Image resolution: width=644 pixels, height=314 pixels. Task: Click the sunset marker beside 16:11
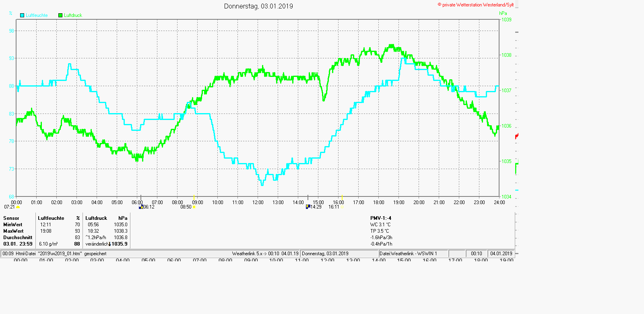[x=343, y=207]
